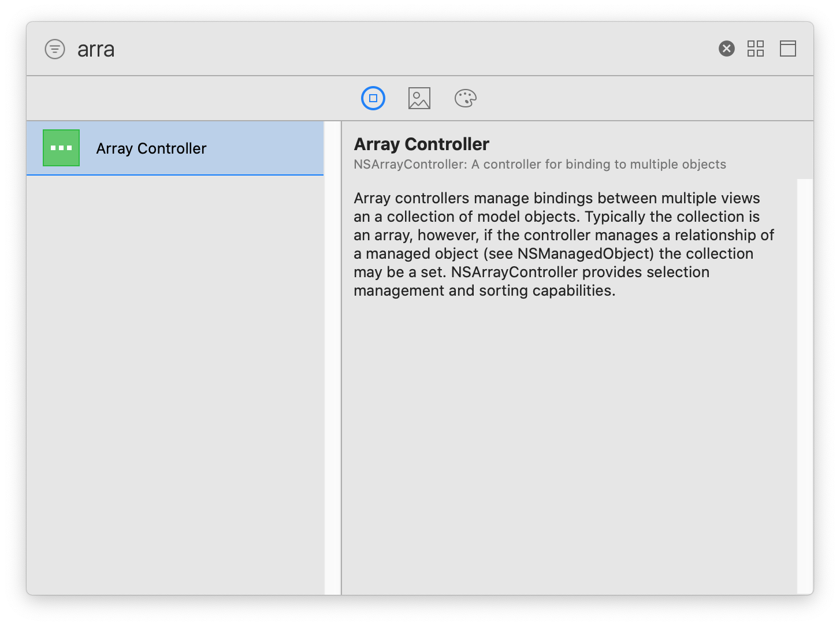Viewport: 840px width, 626px height.
Task: Open the filter options icon beside search
Action: click(x=55, y=49)
